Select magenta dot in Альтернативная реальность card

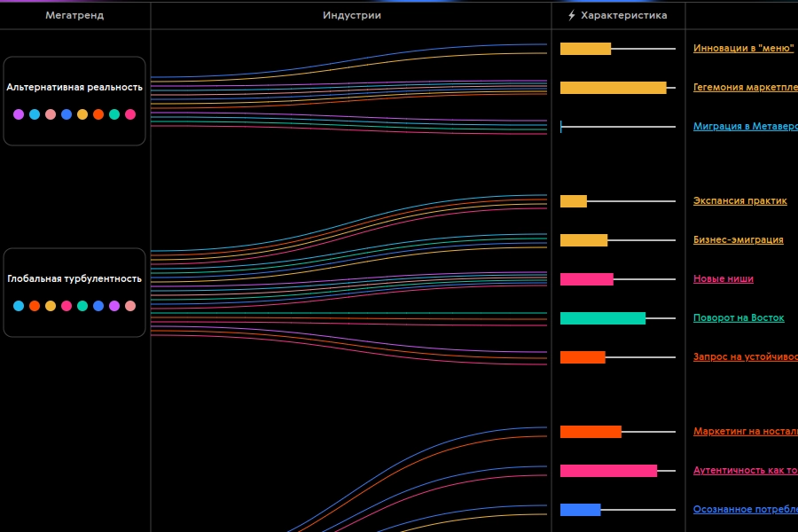(130, 114)
